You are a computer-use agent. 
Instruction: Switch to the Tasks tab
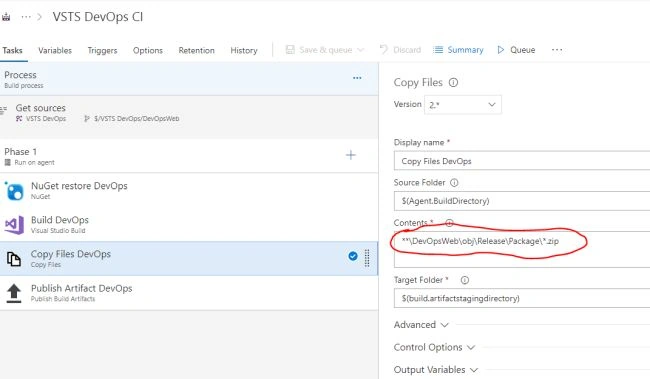tap(12, 51)
